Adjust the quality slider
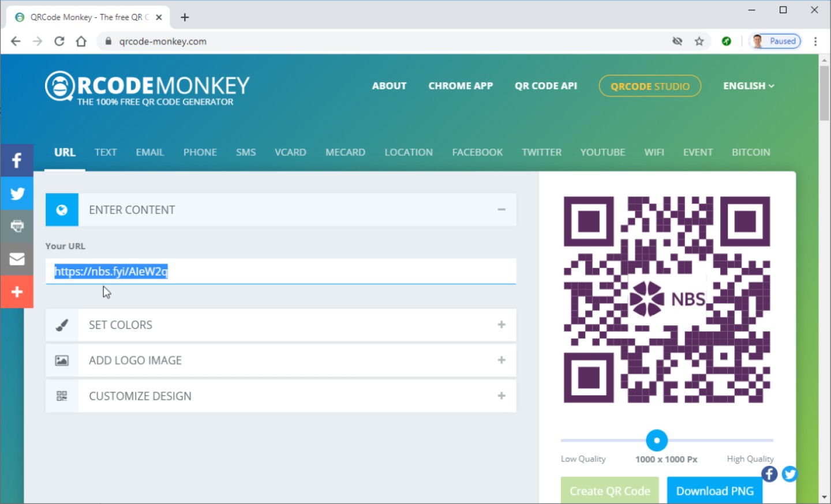 click(656, 440)
